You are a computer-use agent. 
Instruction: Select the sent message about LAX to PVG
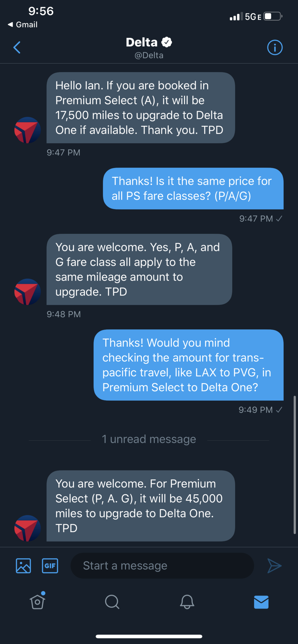pyautogui.click(x=189, y=365)
